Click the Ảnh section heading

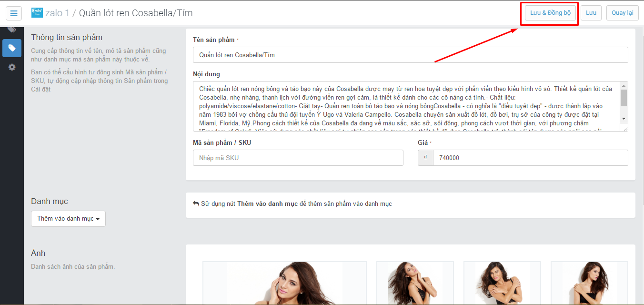[x=38, y=253]
